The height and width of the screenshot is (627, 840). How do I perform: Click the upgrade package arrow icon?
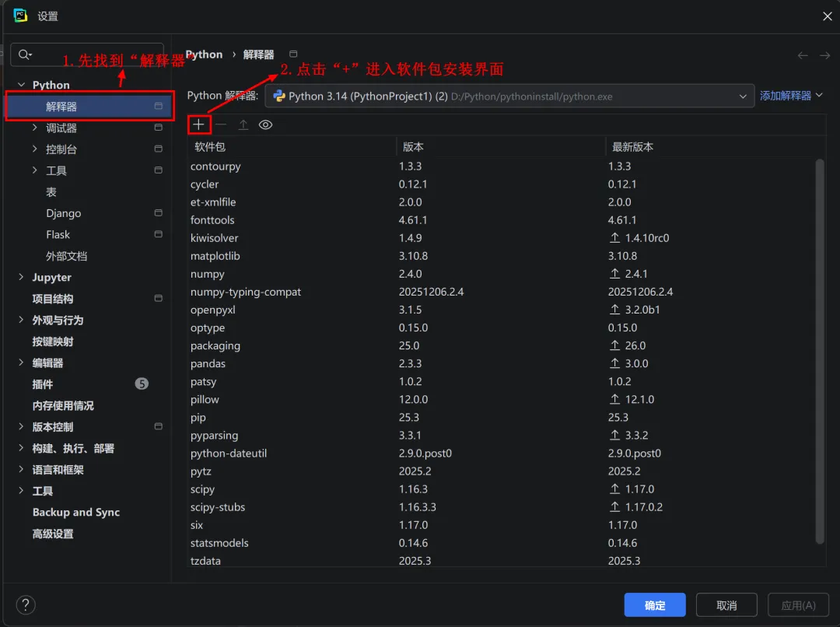[x=243, y=125]
